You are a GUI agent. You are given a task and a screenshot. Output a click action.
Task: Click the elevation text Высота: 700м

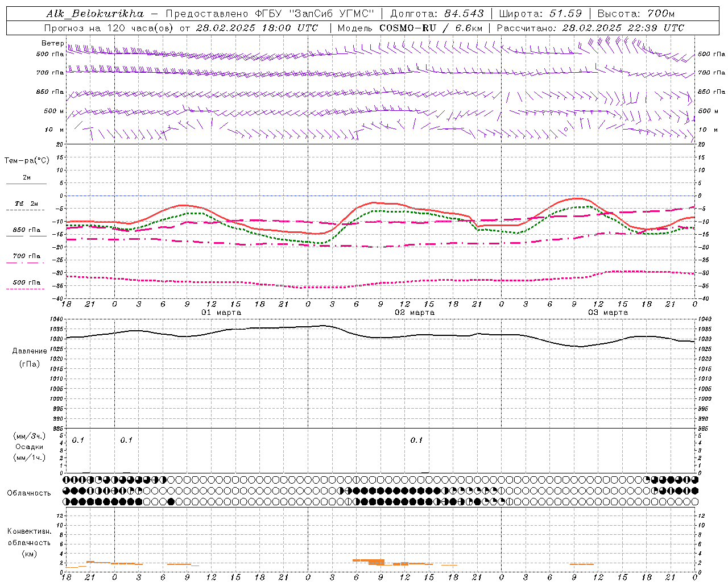tap(636, 14)
